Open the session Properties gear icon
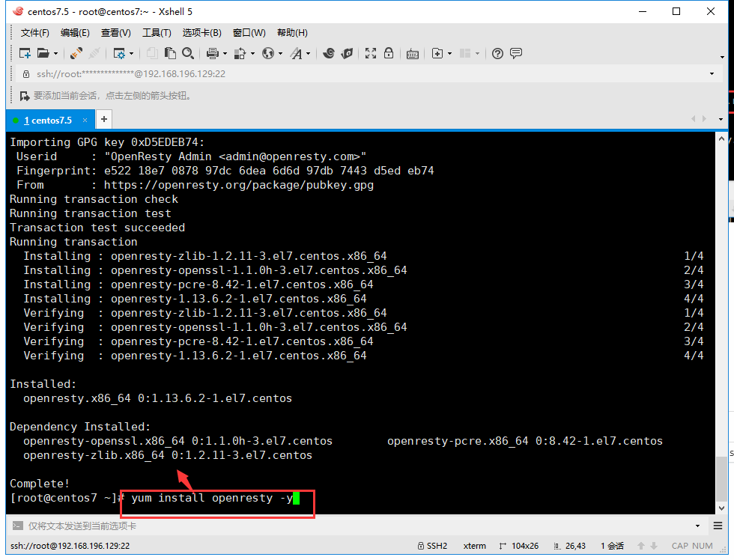 click(119, 53)
